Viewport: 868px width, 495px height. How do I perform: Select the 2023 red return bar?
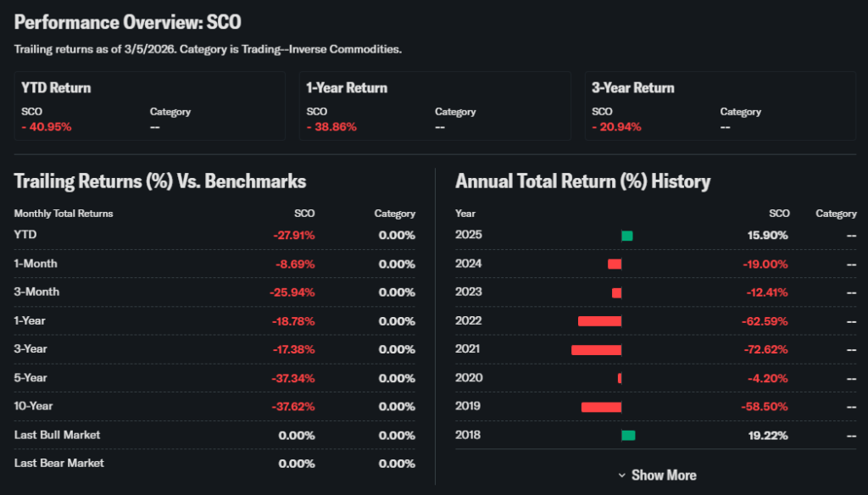click(x=616, y=292)
